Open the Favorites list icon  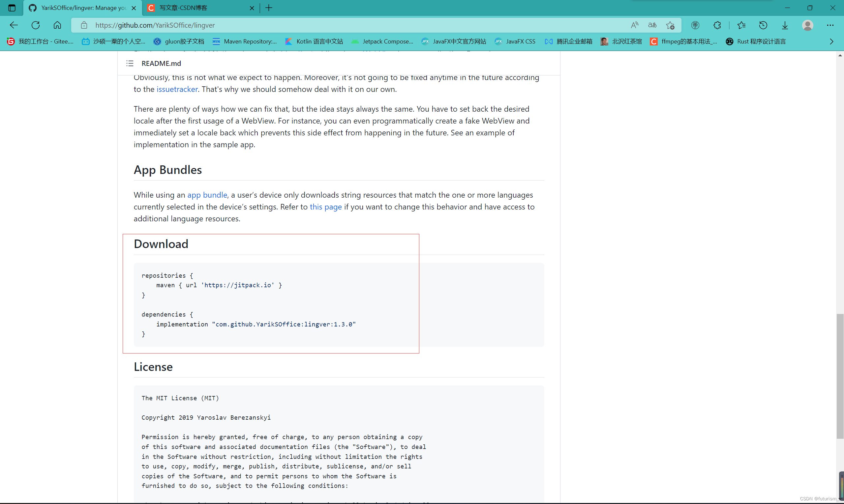pos(741,25)
